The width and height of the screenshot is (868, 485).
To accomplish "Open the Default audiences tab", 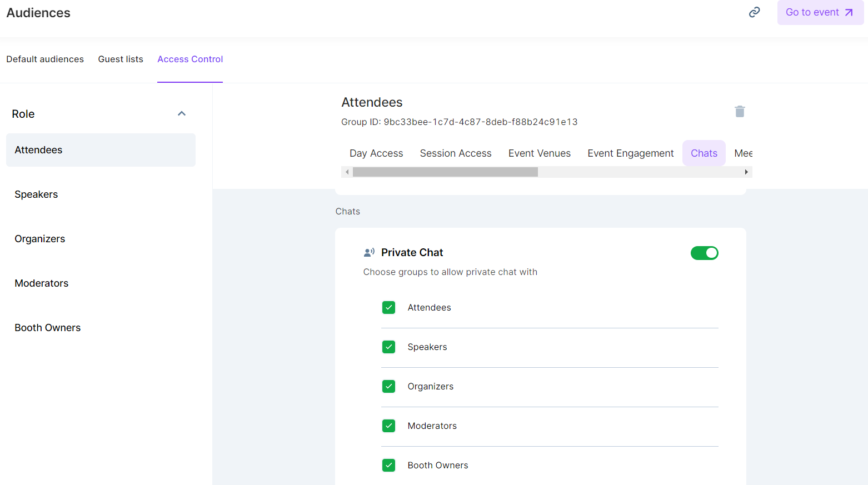I will click(45, 59).
